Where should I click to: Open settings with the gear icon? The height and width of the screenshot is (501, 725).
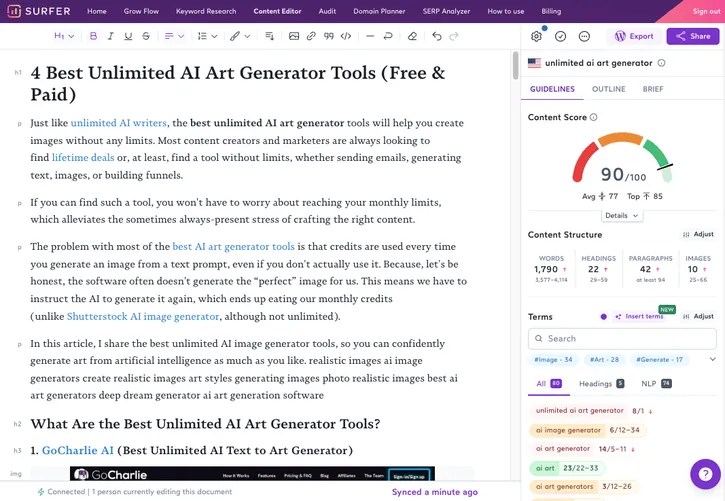click(536, 36)
